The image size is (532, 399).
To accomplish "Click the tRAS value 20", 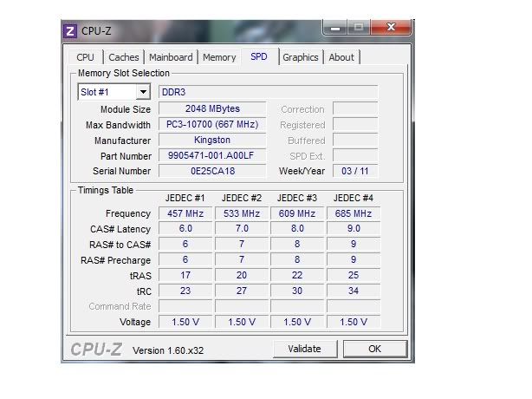I will tap(242, 275).
